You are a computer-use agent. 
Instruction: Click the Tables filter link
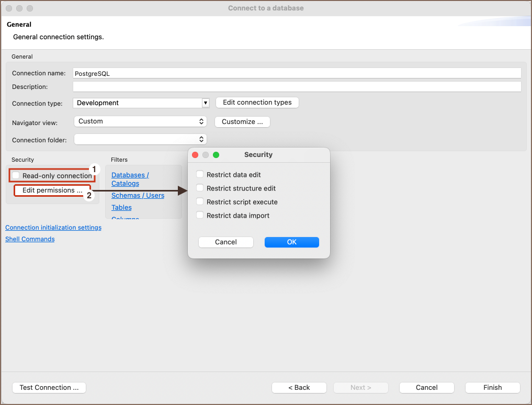click(x=121, y=208)
